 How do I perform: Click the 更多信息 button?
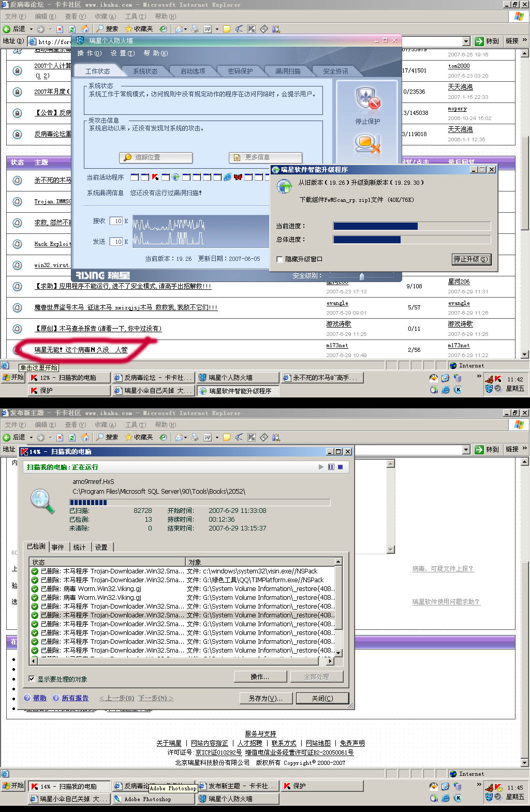[x=266, y=157]
